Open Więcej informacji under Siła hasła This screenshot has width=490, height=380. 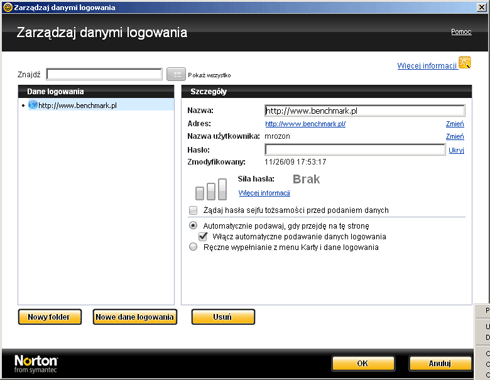pos(264,193)
